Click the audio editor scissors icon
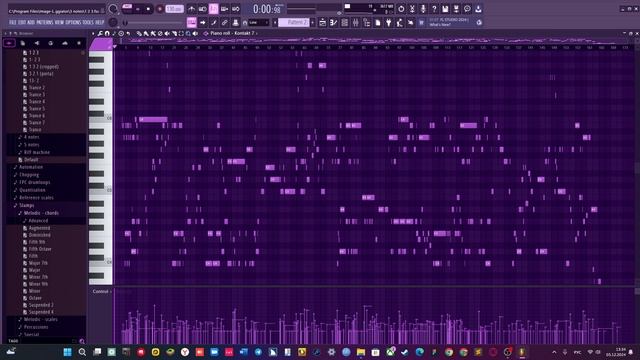 (412, 9)
